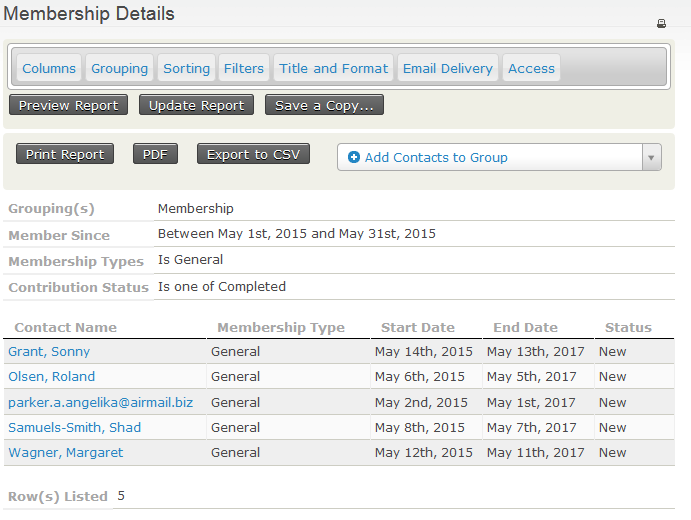Open the Add Contacts to Group dropdown arrow
The height and width of the screenshot is (520, 691).
pyautogui.click(x=651, y=158)
